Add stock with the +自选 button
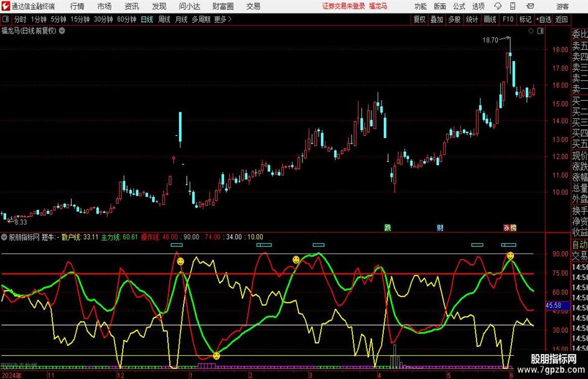Image resolution: width=588 pixels, height=379 pixels. click(544, 19)
